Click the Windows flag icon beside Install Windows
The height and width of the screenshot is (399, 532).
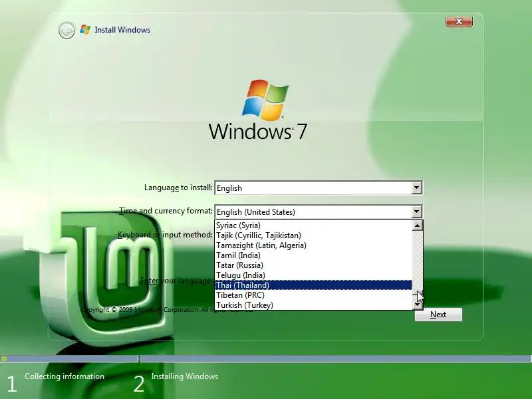(85, 30)
